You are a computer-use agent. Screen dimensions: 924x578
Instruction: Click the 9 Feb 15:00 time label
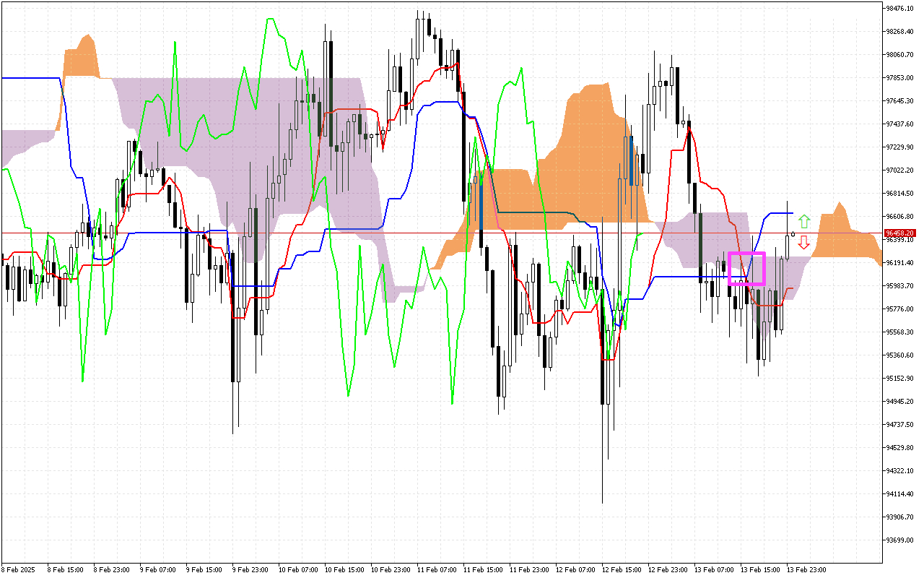pos(203,570)
